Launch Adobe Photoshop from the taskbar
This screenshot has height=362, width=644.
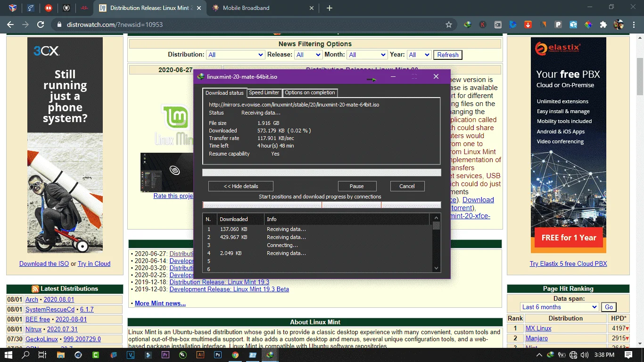tap(218, 355)
